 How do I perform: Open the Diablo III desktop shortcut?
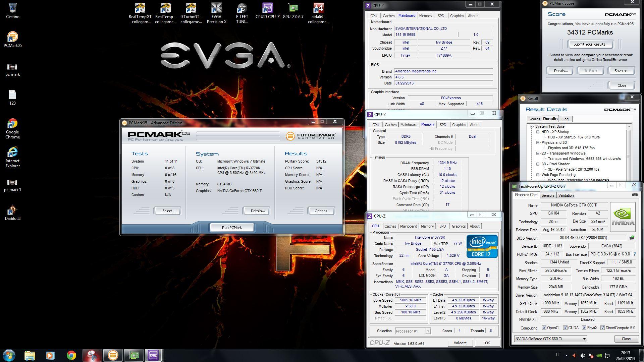pos(13,213)
